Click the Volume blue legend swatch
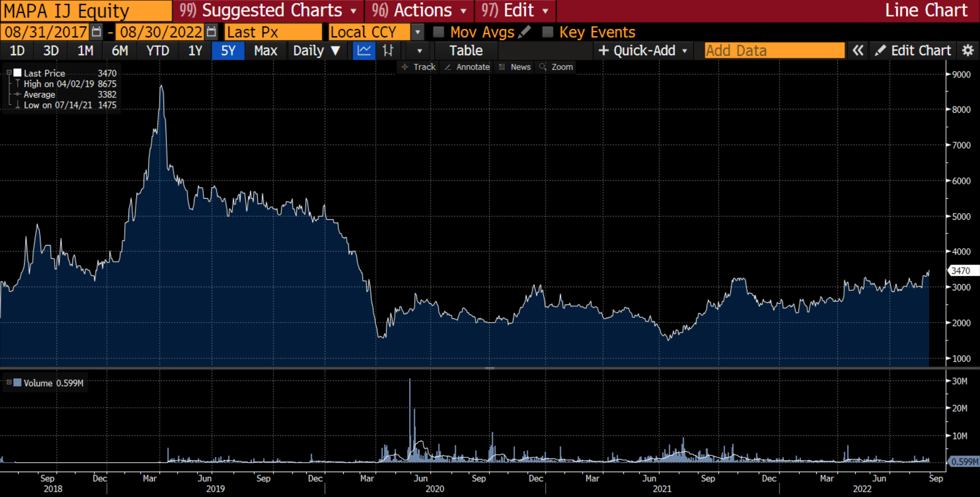 coord(17,382)
